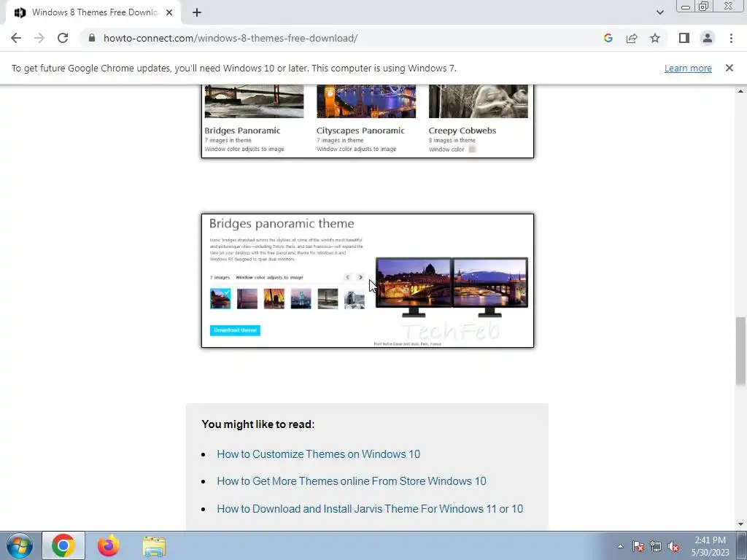The image size is (747, 560).
Task: Bookmark this tab with the star
Action: point(655,38)
